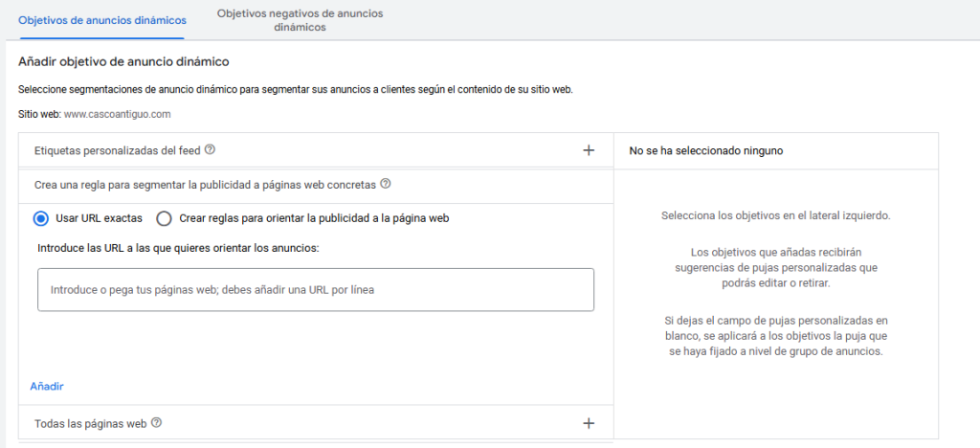Switch to Objetivos de anuncios dinámicos tab
Screen dimensions: 980x448
102,20
